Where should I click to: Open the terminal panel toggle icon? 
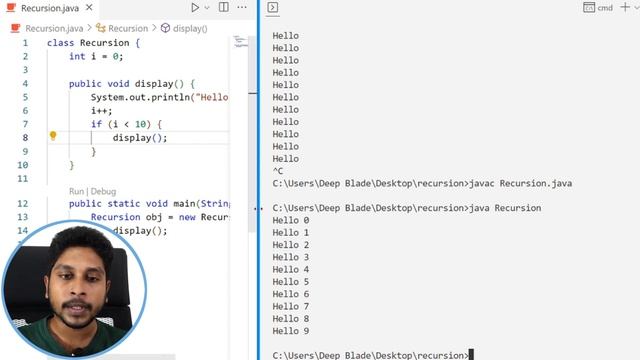[x=273, y=7]
